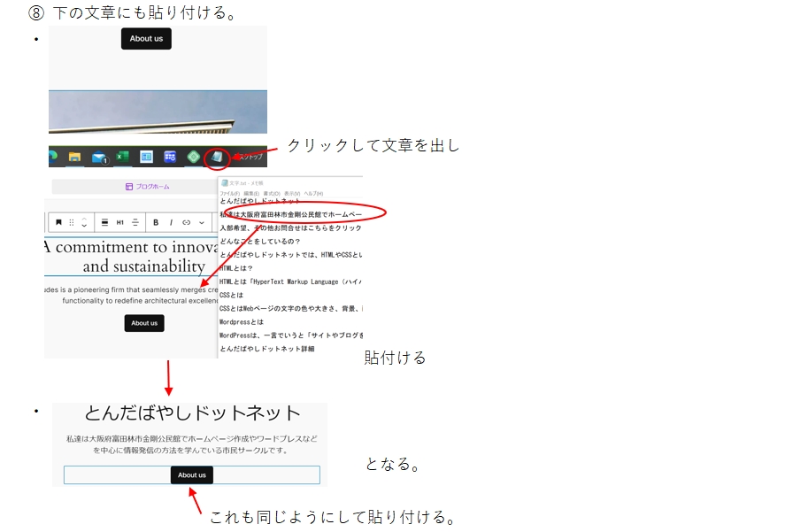
Task: Toggle bold formatting in block toolbar
Action: [x=156, y=222]
